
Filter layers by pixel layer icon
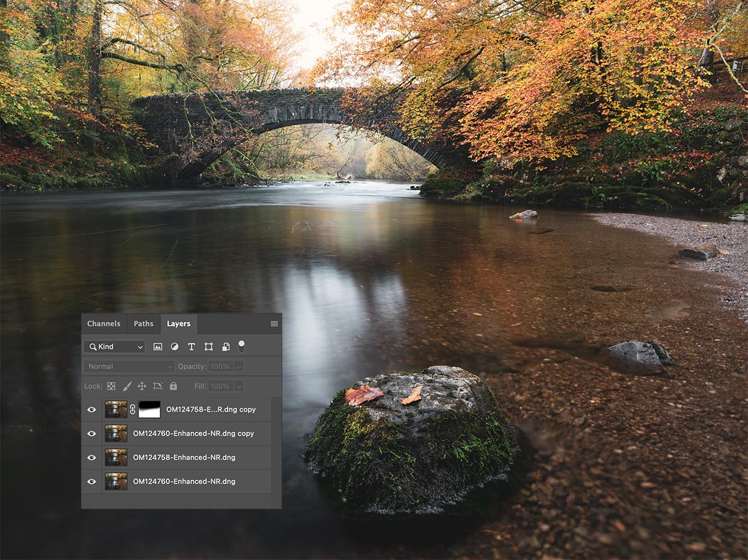tap(158, 347)
